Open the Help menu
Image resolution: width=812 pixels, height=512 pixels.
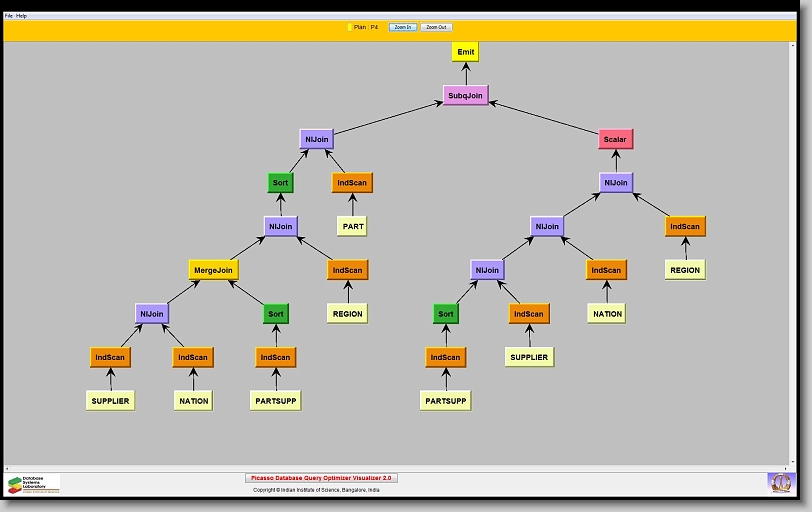point(22,16)
